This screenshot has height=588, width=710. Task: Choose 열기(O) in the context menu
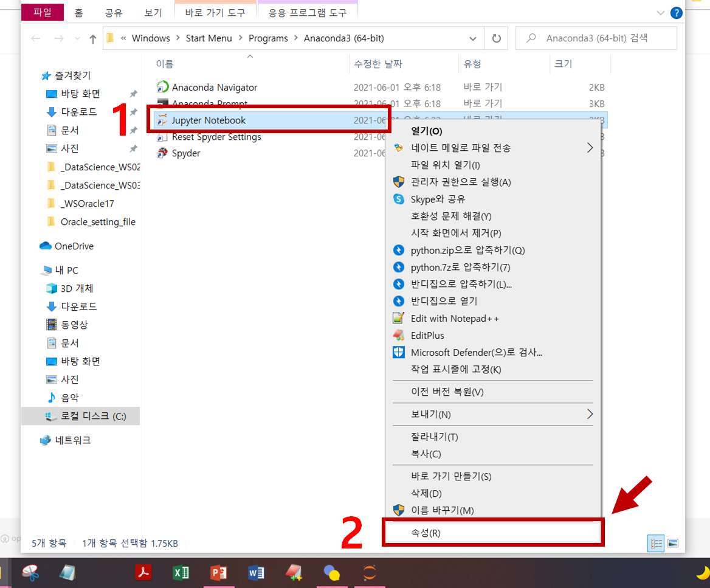click(493, 131)
